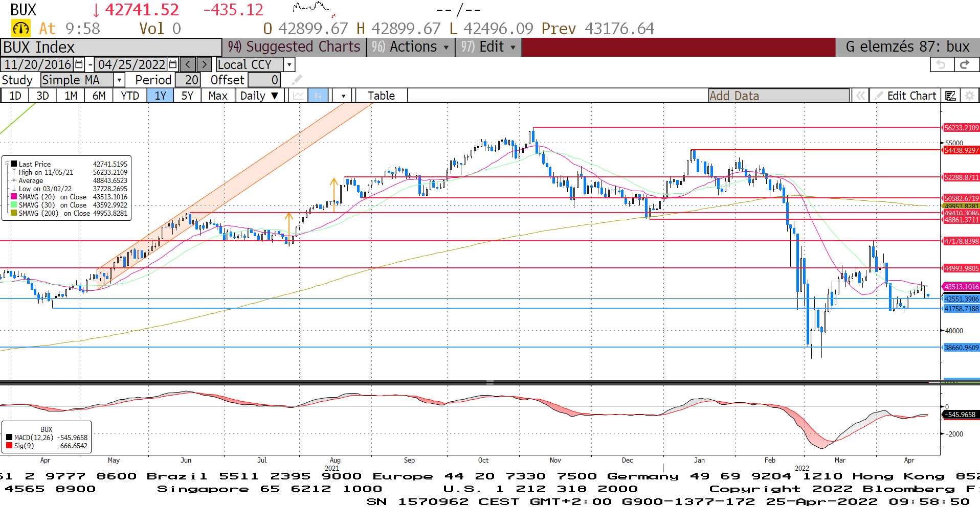
Task: Click the blue 42551.3906 level label
Action: click(961, 299)
